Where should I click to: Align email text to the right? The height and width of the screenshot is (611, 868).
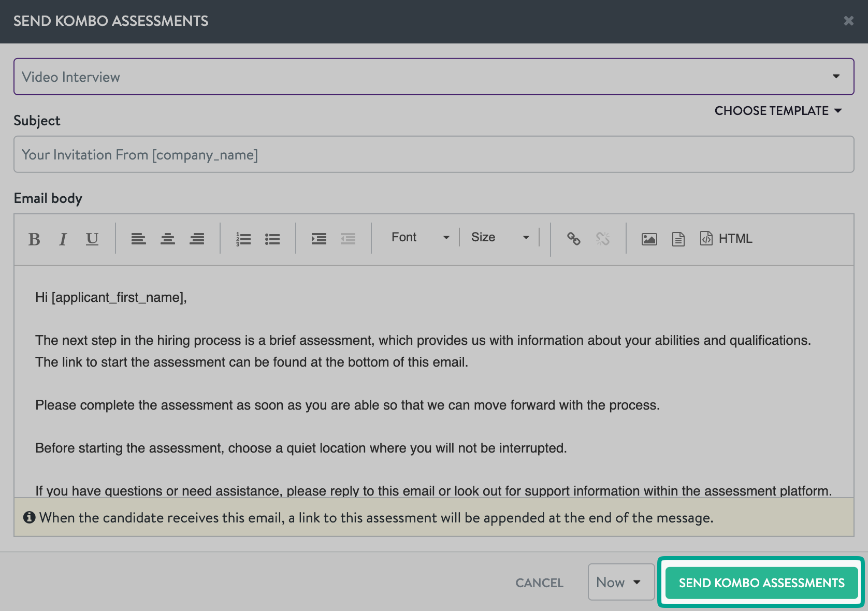(197, 239)
